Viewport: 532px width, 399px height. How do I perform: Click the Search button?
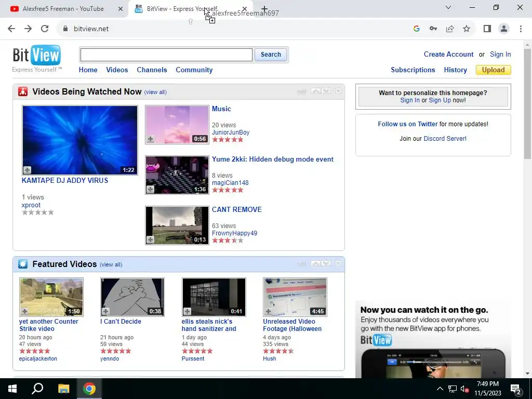click(x=271, y=55)
